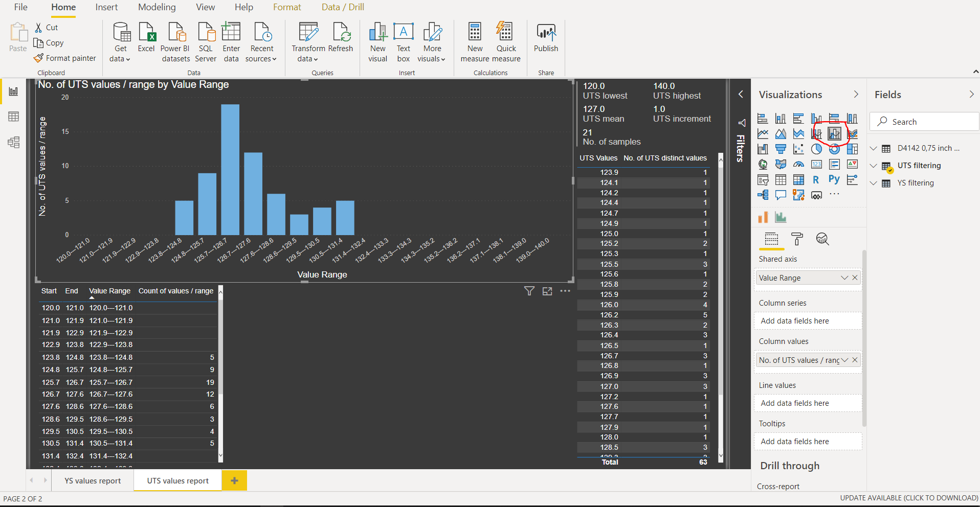
Task: Switch to Model view in left sidebar
Action: [14, 142]
